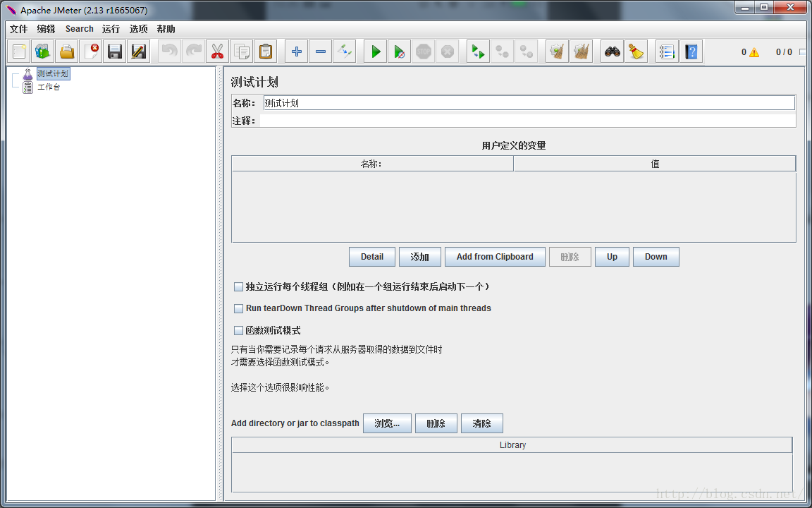Click the Copy toolbar icon

(x=241, y=52)
